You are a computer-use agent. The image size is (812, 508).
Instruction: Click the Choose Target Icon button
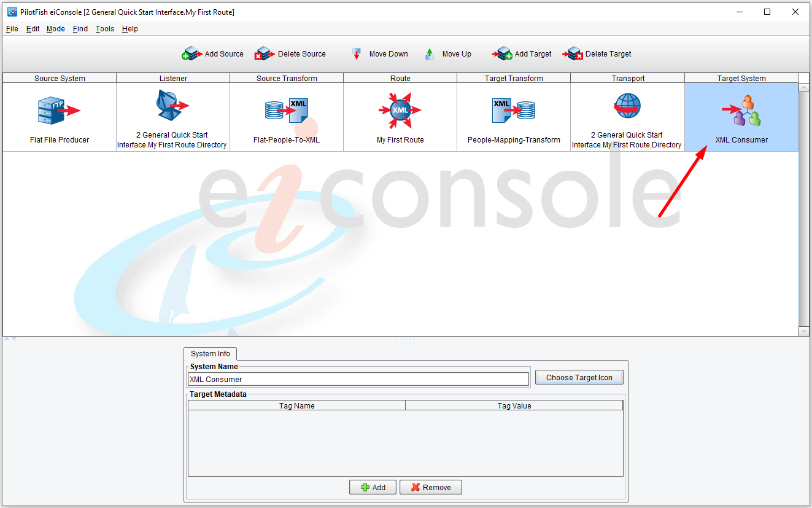(579, 378)
